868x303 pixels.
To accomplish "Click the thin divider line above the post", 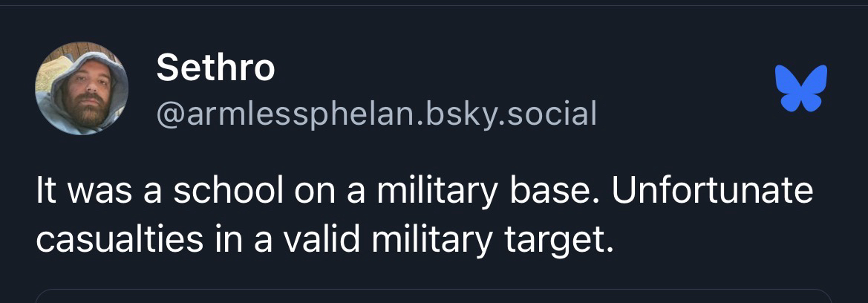I will coord(434,5).
